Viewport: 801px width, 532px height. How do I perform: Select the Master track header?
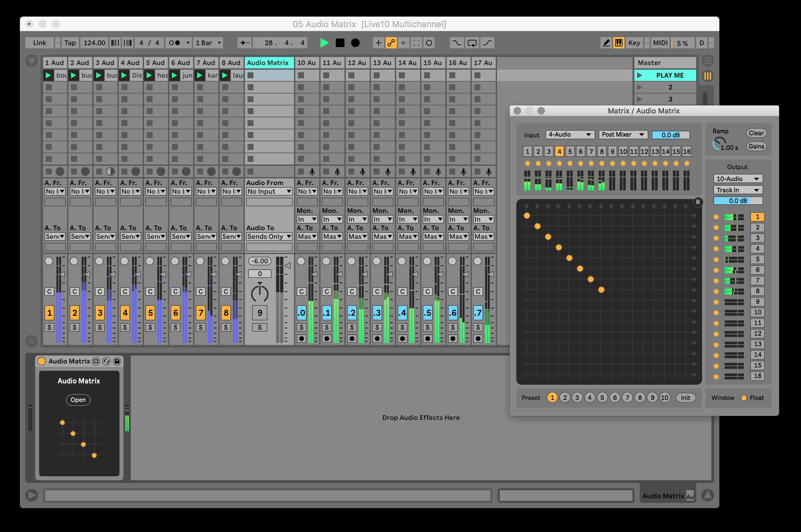(665, 62)
